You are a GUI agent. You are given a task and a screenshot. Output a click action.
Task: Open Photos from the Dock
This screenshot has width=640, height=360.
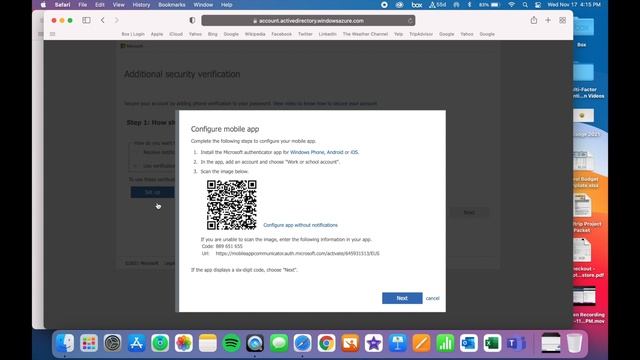tap(184, 343)
